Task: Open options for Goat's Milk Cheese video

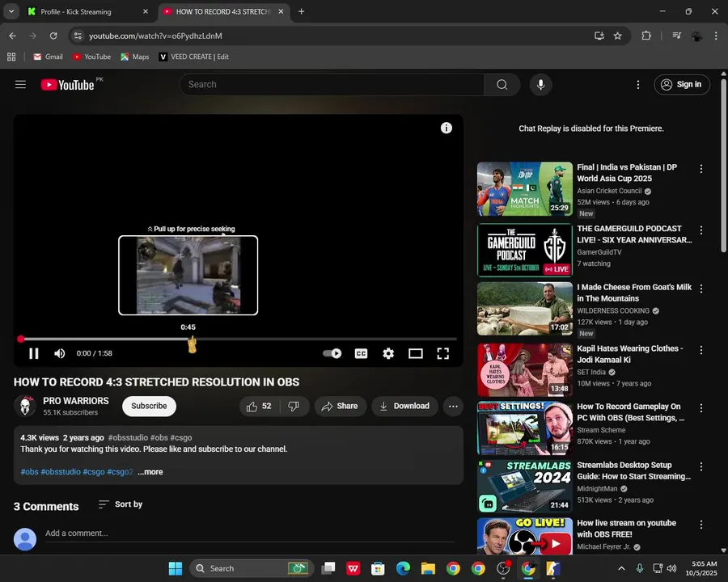Action: point(701,289)
